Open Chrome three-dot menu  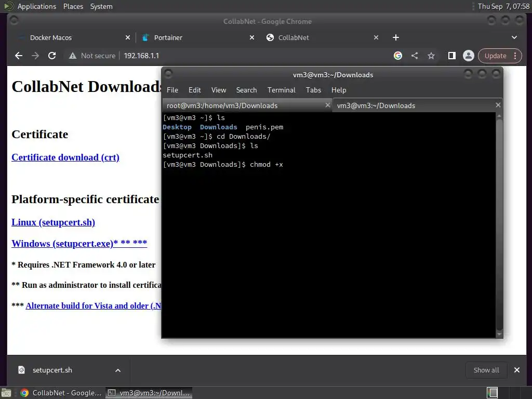pyautogui.click(x=515, y=56)
